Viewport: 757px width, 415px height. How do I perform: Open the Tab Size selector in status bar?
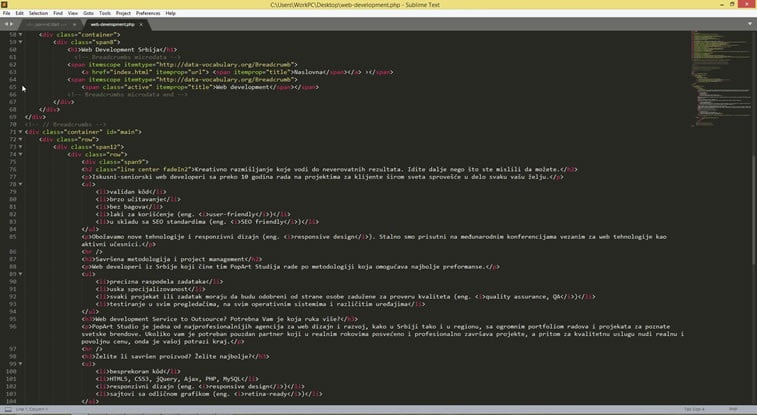(694, 409)
